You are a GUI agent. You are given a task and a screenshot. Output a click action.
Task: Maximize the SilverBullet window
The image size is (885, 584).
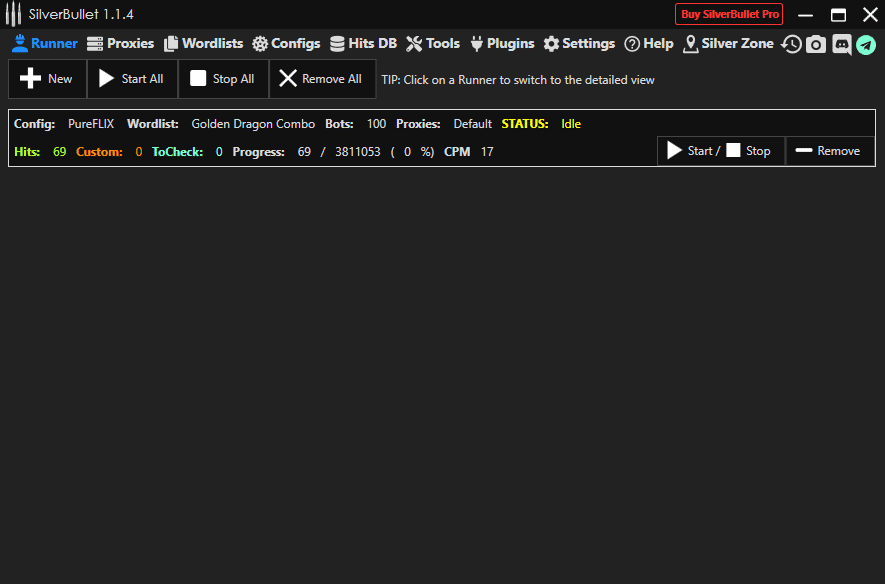[838, 15]
